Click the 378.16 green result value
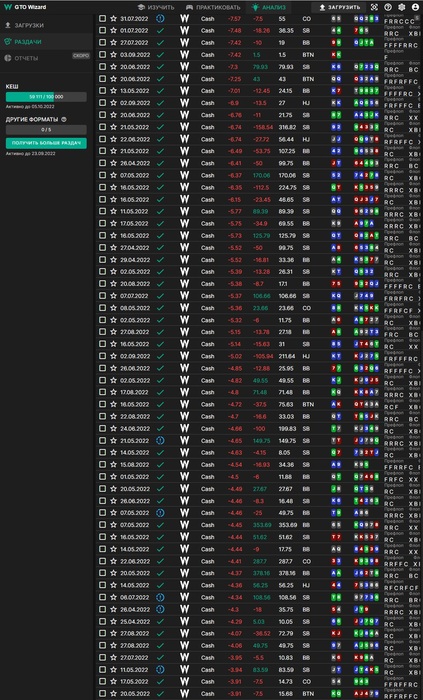 coord(261,573)
